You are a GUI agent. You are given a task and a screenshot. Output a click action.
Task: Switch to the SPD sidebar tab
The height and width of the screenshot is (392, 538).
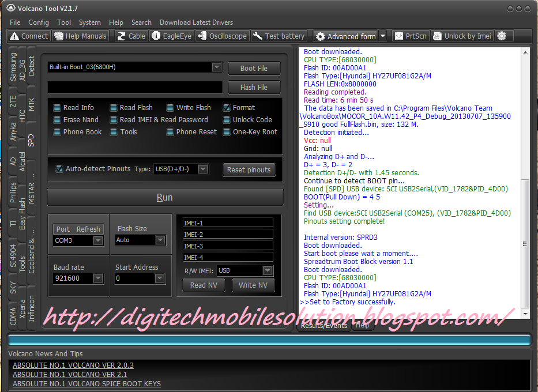click(31, 140)
